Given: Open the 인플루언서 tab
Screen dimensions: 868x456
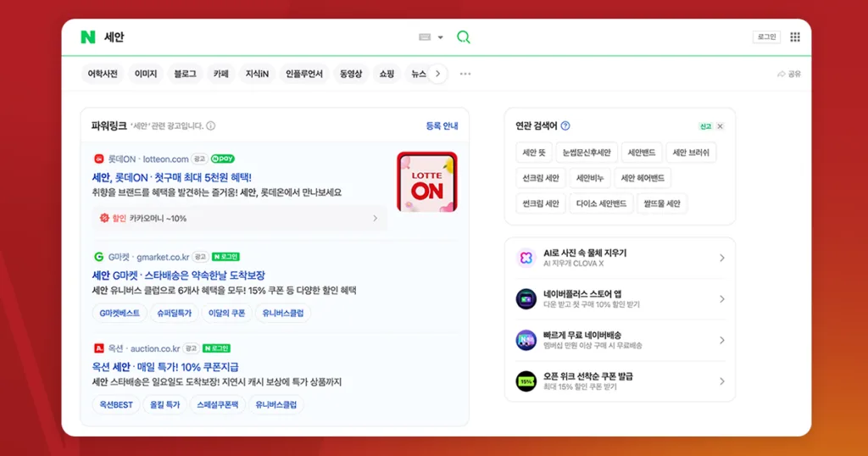Looking at the screenshot, I should [304, 74].
